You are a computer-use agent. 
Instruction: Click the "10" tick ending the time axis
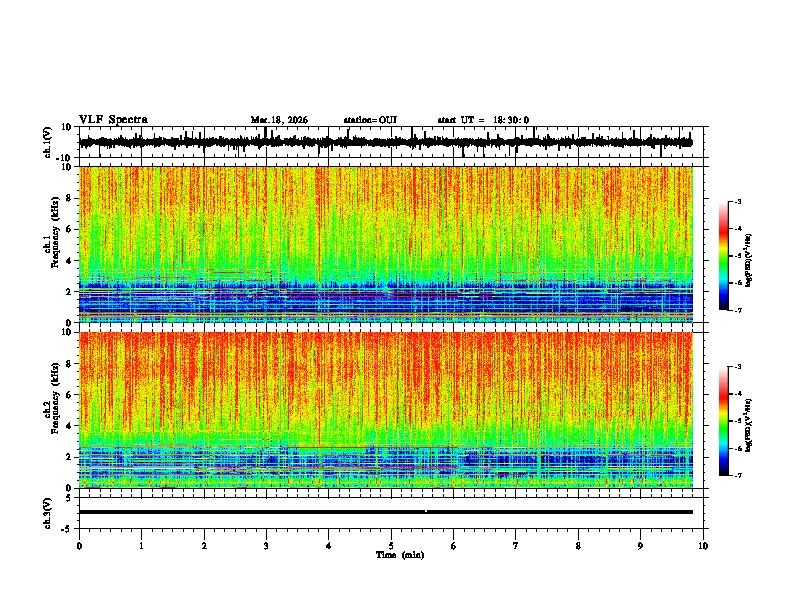703,546
